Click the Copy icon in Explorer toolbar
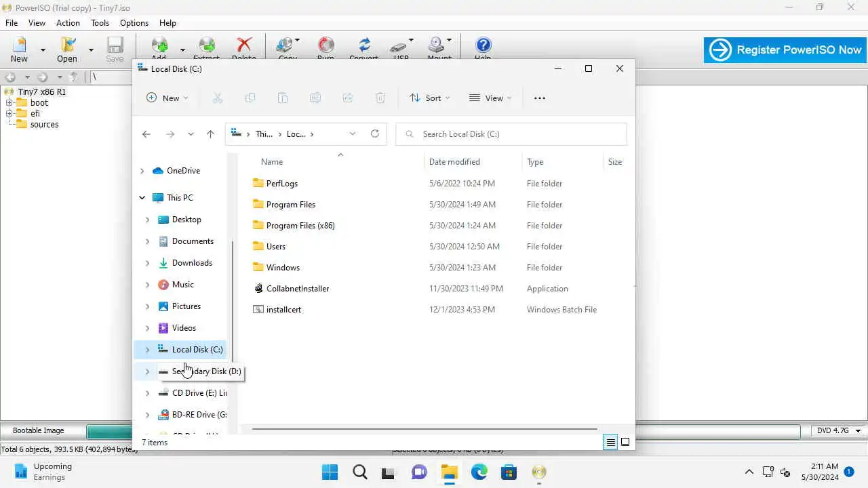Image resolution: width=868 pixels, height=488 pixels. click(x=250, y=98)
